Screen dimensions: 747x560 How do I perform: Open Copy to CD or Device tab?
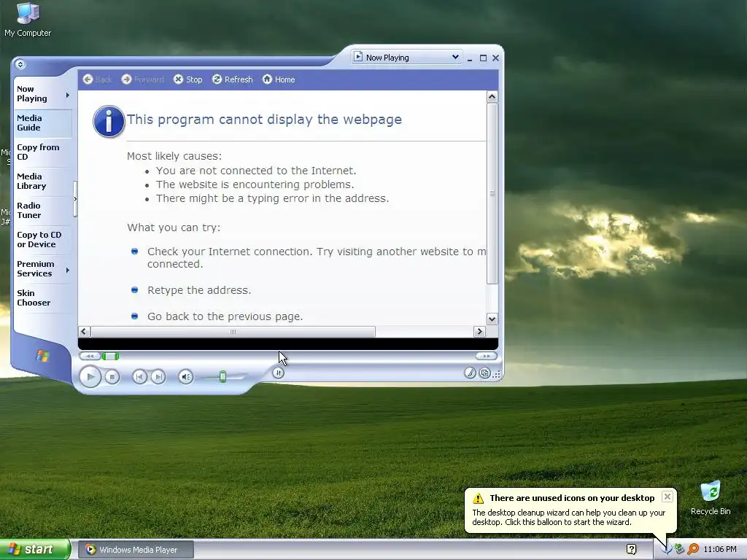pos(42,239)
